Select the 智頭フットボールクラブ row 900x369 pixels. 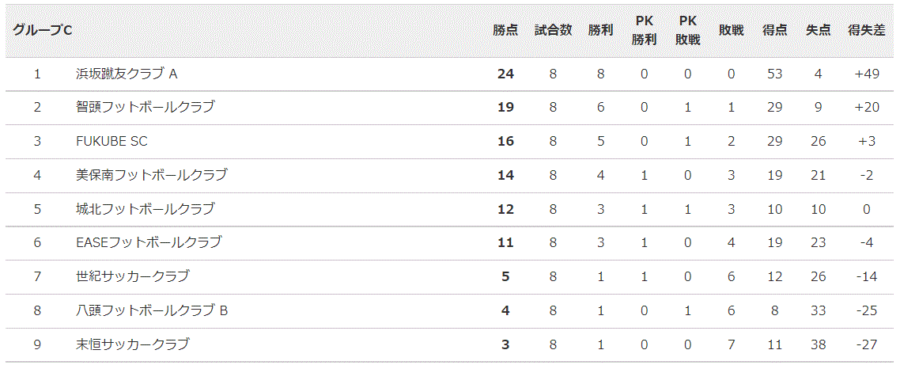pos(450,107)
